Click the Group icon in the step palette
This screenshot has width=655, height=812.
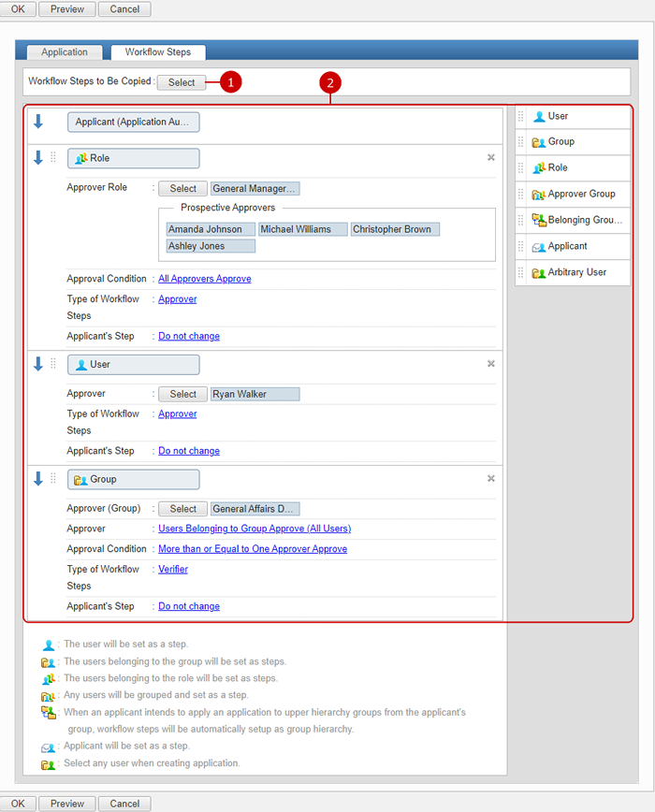[538, 142]
